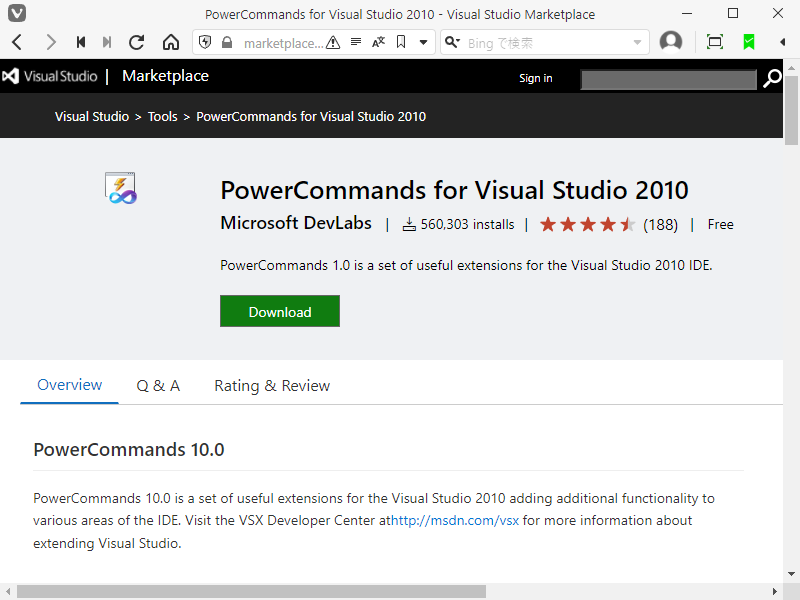Image resolution: width=800 pixels, height=600 pixels.
Task: Click the scroll right arrow
Action: tap(774, 591)
